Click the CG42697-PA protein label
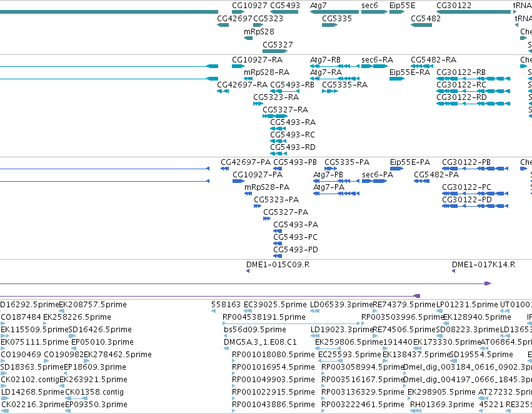Image resolution: width=532 pixels, height=414 pixels. coord(246,162)
